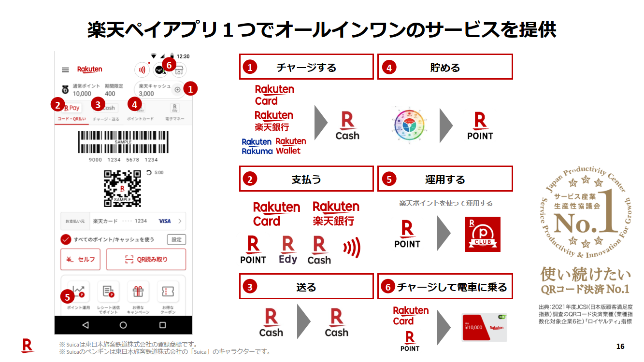Tap the お得なクーポン ticket icon

[x=168, y=291]
